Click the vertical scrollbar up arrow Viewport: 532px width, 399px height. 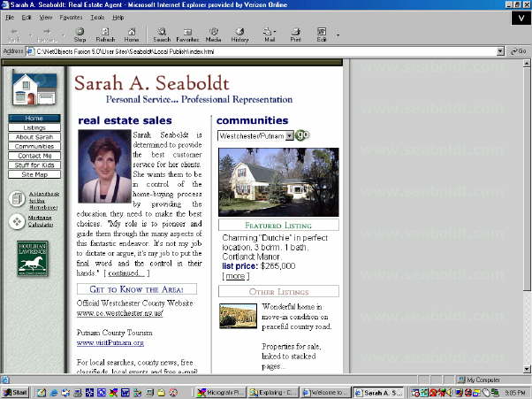[x=527, y=63]
